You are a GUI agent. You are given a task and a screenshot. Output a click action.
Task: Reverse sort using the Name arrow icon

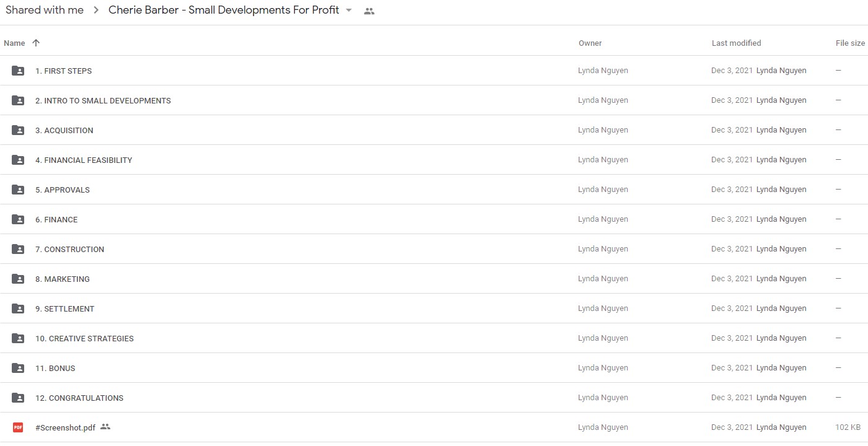pyautogui.click(x=36, y=43)
